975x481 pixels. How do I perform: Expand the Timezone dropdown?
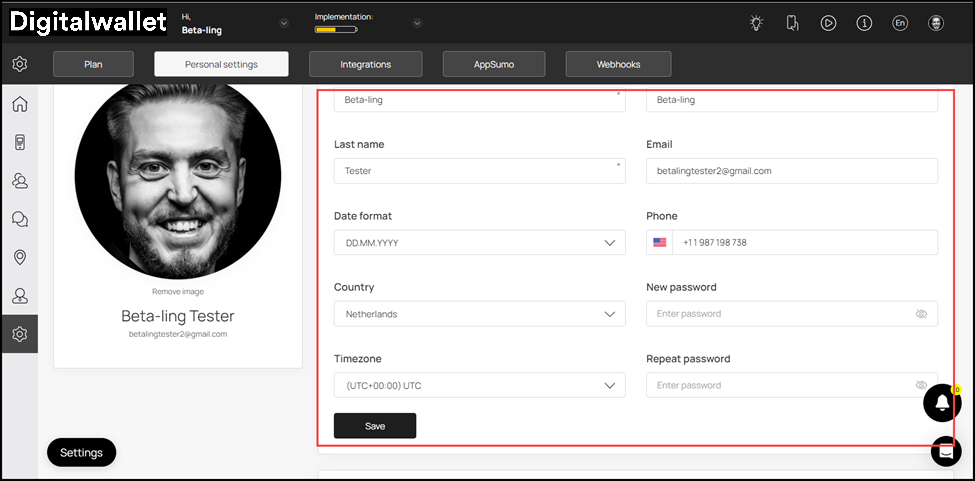(479, 385)
